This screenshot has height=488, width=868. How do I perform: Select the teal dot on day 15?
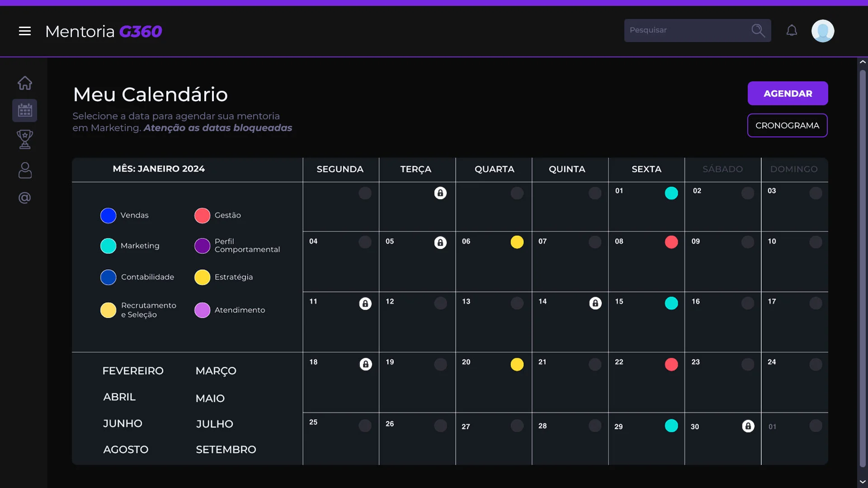coord(671,303)
